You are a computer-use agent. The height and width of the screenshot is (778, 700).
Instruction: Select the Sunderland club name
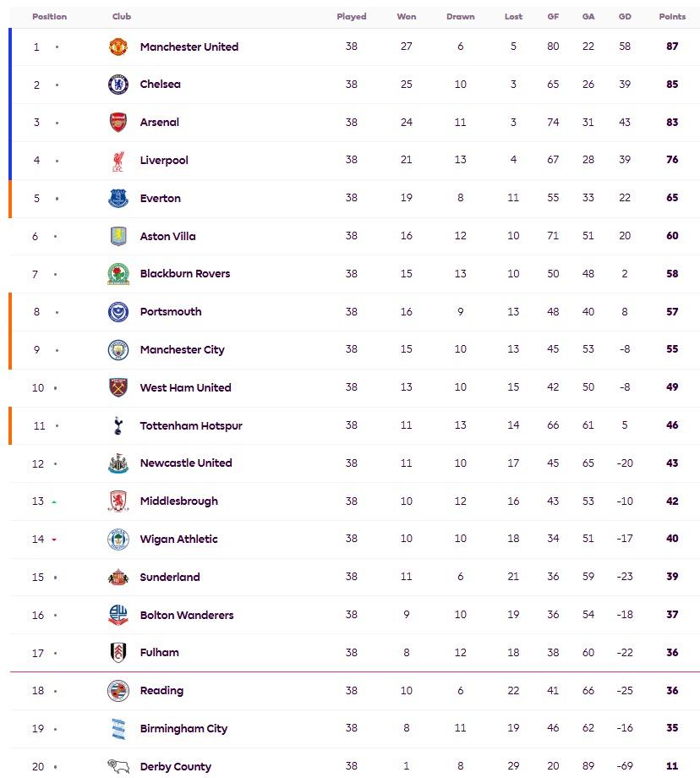pos(170,577)
